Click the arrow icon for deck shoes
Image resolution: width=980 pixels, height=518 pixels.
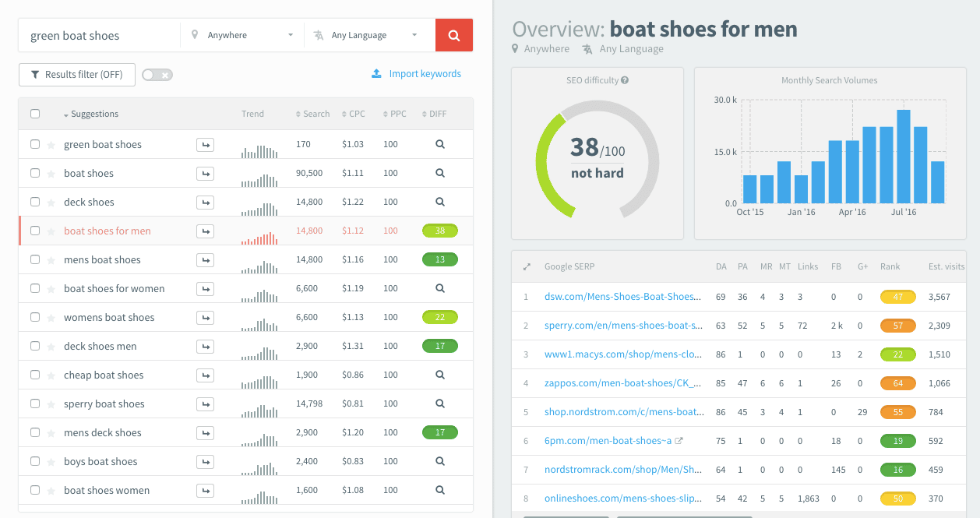(206, 203)
